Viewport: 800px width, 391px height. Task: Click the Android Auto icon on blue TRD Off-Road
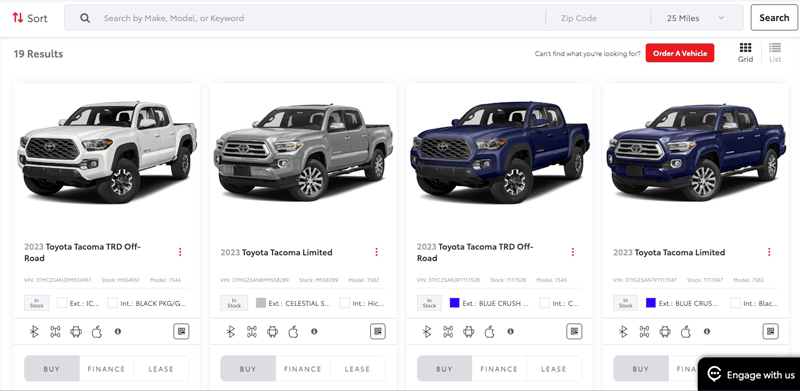[468, 332]
